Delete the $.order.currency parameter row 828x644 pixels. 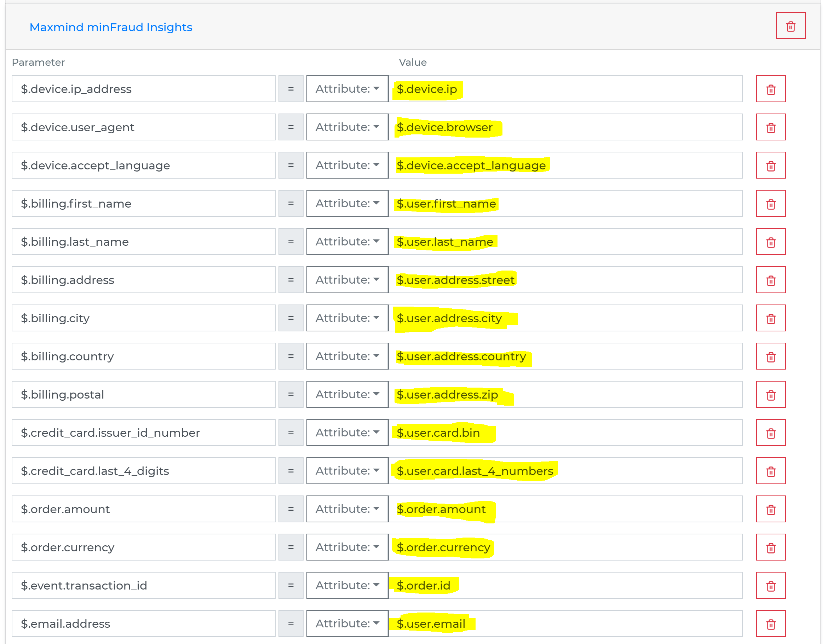[x=771, y=547]
